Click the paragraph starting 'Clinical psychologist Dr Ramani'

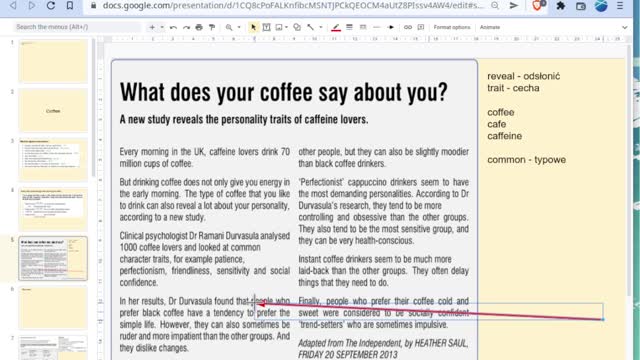click(x=204, y=259)
